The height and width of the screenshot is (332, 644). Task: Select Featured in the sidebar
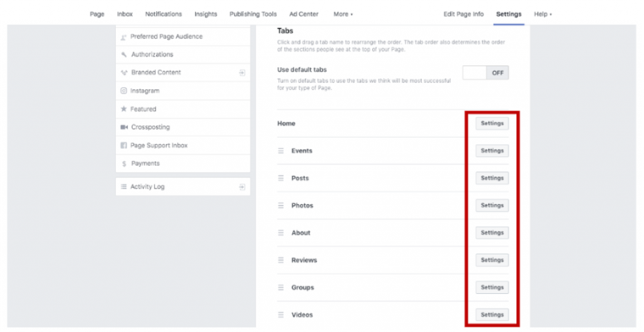(x=183, y=109)
